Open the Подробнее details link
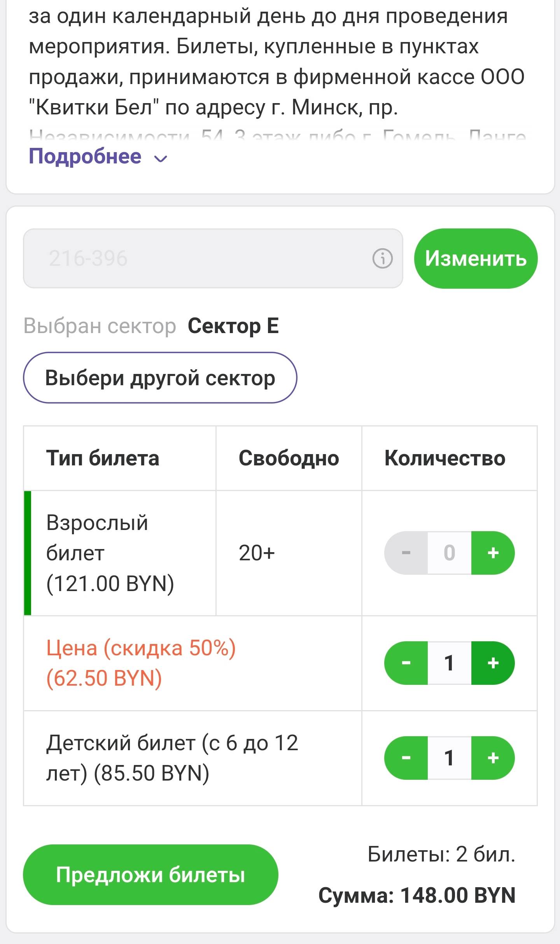560x944 pixels. [x=85, y=157]
